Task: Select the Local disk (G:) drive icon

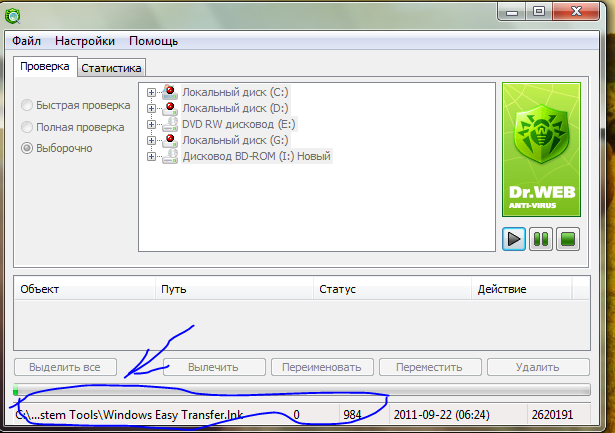Action: point(170,140)
